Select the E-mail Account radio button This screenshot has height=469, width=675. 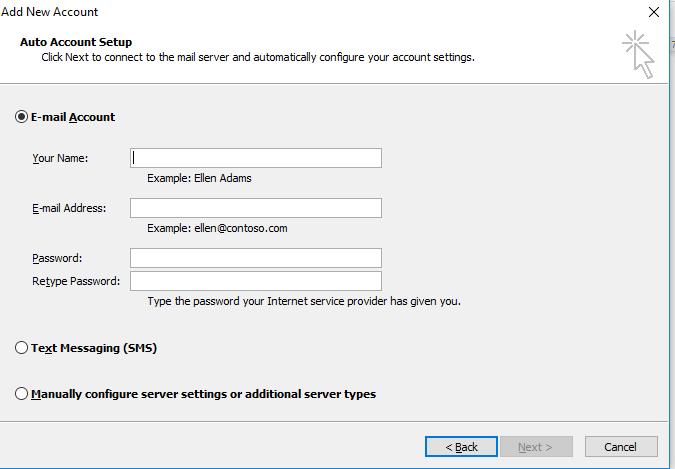click(21, 117)
